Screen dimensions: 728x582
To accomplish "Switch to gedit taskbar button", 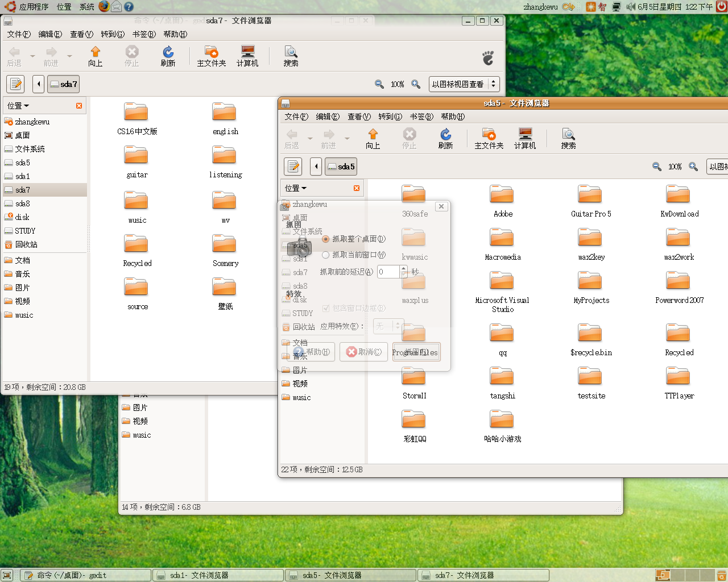I will click(x=86, y=575).
